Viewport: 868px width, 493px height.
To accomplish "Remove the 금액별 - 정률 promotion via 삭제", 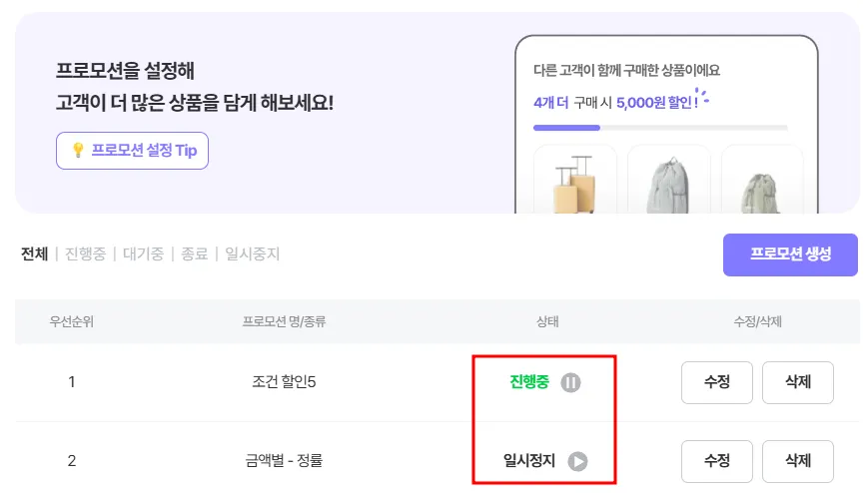I will pyautogui.click(x=797, y=461).
